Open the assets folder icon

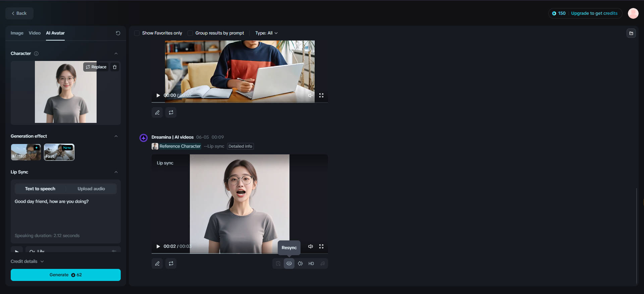click(x=631, y=33)
